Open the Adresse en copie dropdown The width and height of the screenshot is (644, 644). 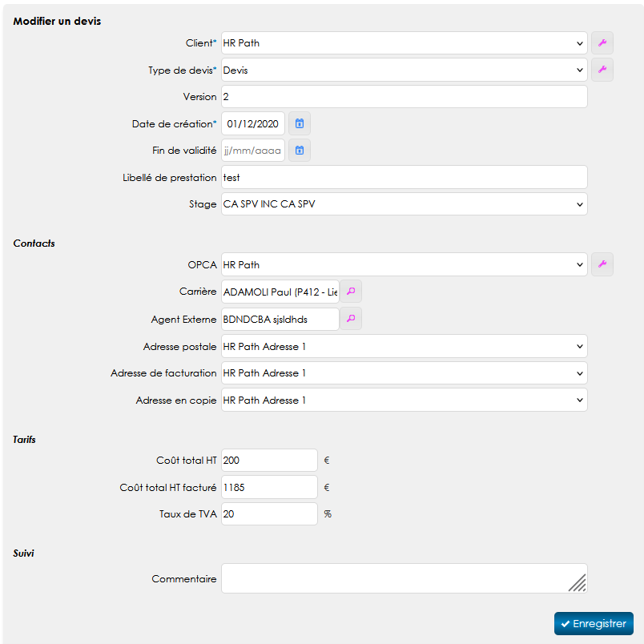tap(404, 400)
